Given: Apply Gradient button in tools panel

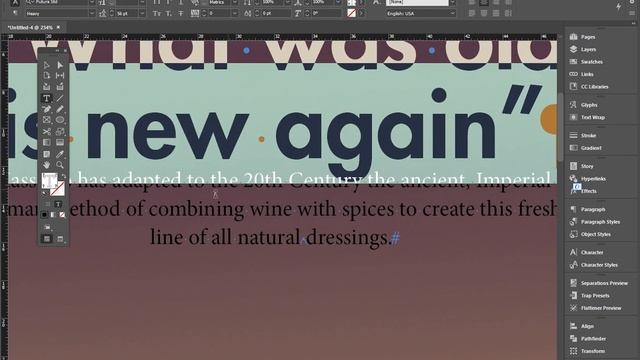Looking at the screenshot, I should point(53,215).
